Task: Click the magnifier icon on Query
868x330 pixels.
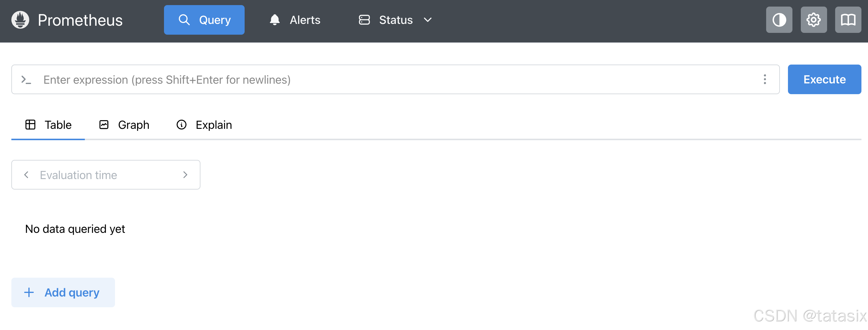Action: coord(184,20)
